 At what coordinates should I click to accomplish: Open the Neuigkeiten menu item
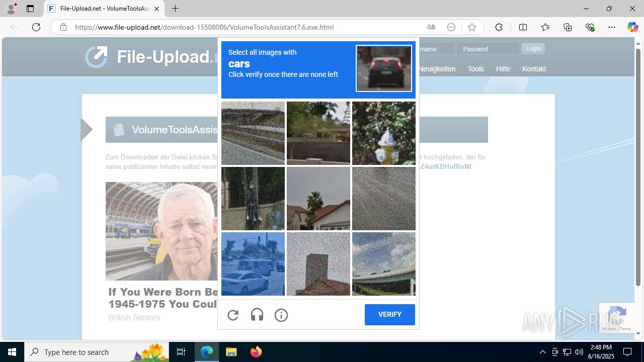[x=437, y=69]
